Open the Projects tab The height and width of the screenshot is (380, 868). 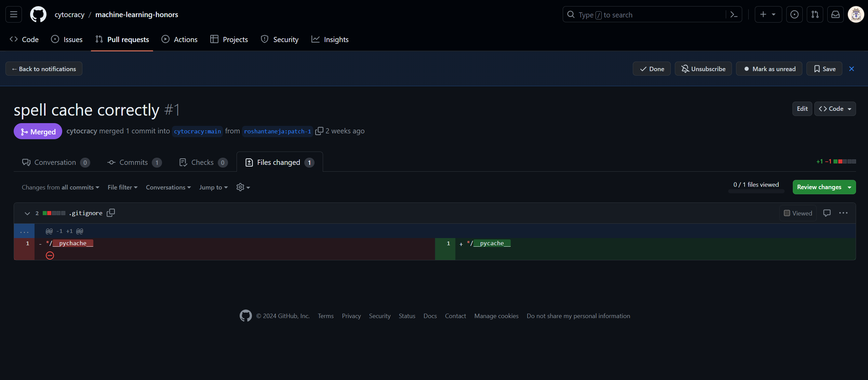(229, 39)
